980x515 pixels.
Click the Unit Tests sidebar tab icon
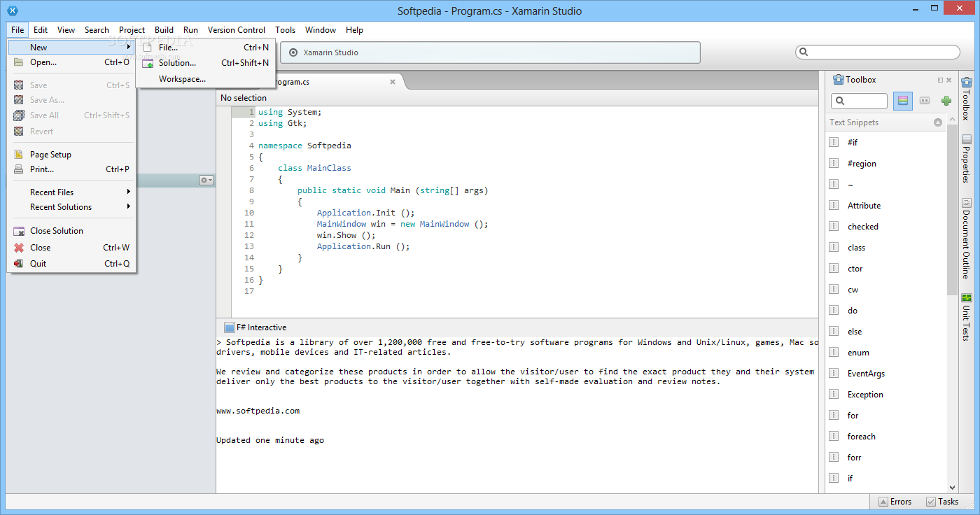[967, 298]
